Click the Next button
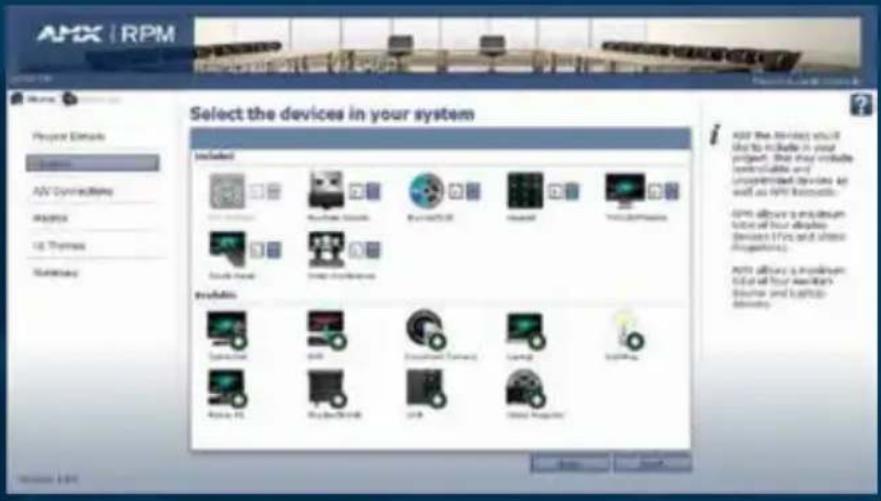 coord(653,464)
